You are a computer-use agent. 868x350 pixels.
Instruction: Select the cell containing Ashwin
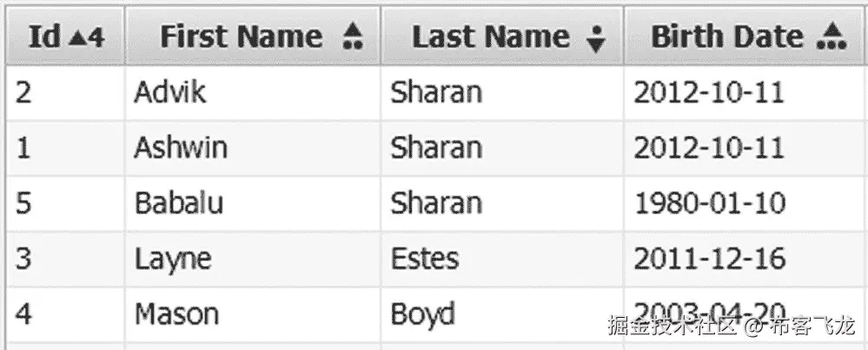click(253, 149)
